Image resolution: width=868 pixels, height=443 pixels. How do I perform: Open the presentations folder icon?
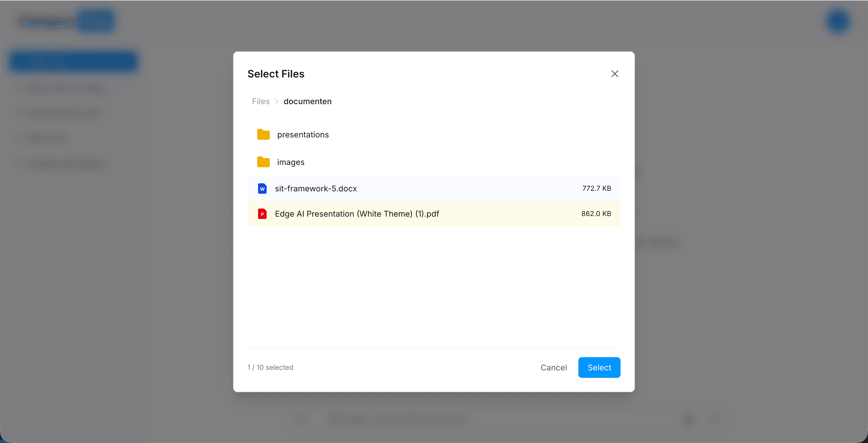pos(263,134)
